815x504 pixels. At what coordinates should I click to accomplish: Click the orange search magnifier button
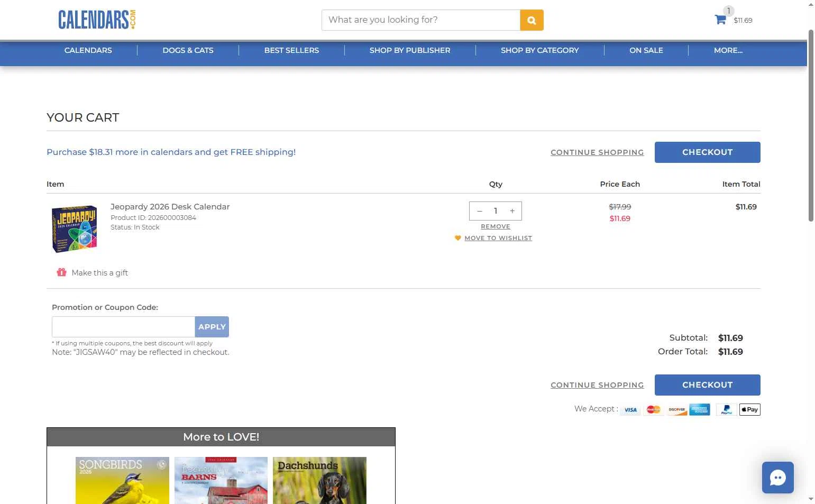[x=532, y=20]
